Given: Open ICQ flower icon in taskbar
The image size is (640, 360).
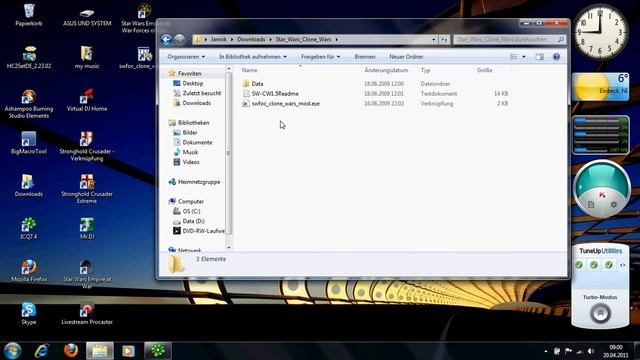Looking at the screenshot, I should tap(158, 351).
